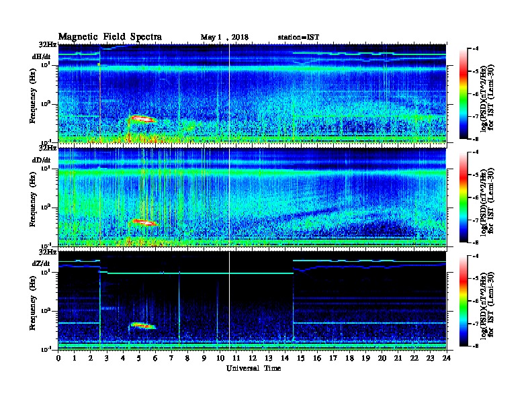The image size is (532, 411).
Task: Click the -8 tick on the dH/dt colorbar
Action: click(x=476, y=139)
